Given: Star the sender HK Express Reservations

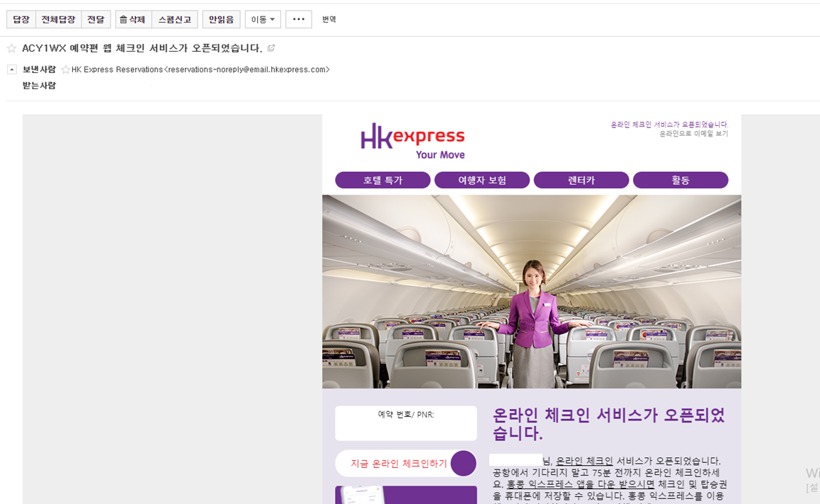Looking at the screenshot, I should 65,69.
